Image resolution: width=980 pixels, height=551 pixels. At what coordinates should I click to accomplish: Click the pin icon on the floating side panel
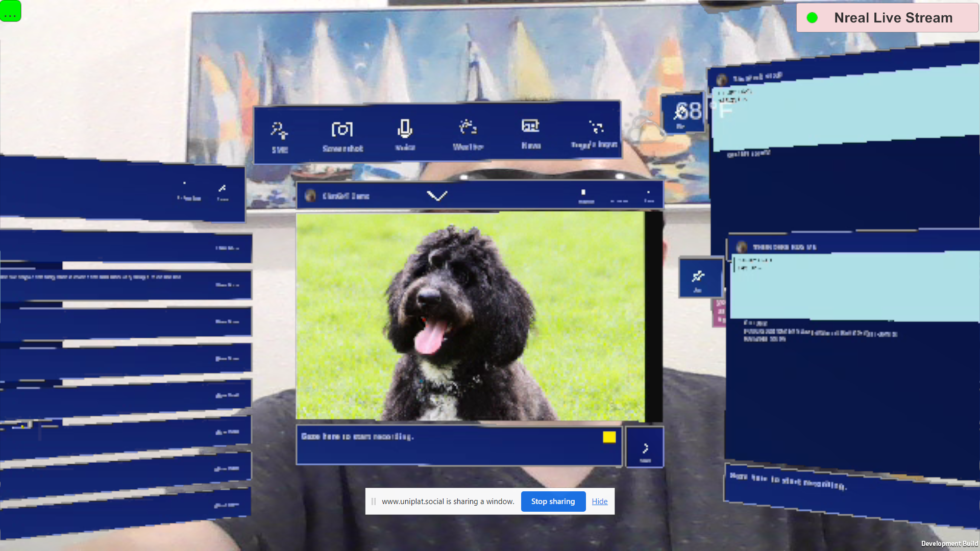700,277
